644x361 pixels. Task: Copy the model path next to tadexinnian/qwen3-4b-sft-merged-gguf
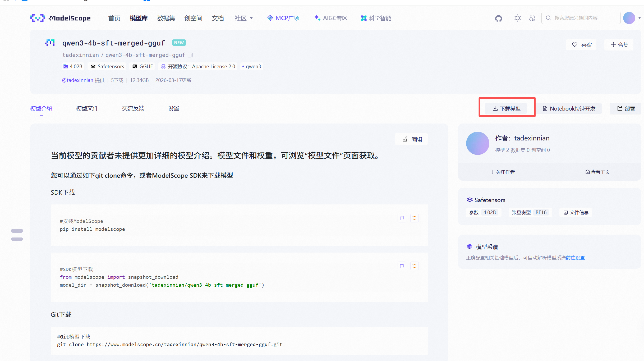[190, 55]
